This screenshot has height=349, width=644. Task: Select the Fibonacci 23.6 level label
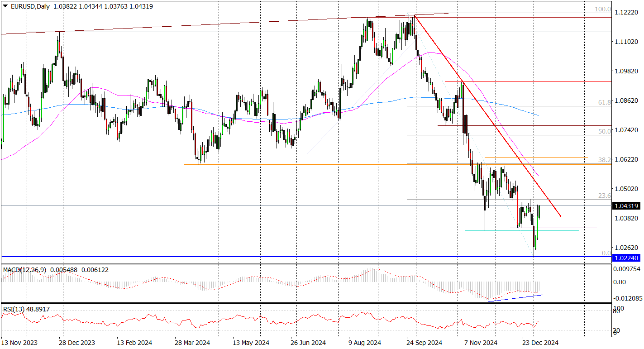pyautogui.click(x=605, y=196)
